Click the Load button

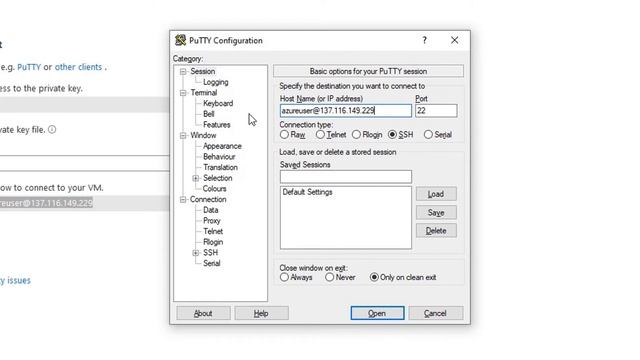(436, 194)
